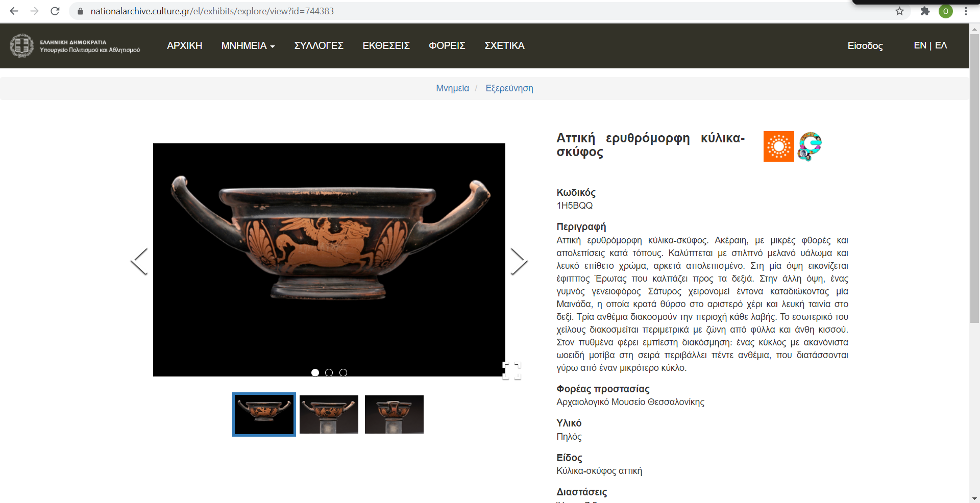Select the third carousel indicator dot

click(343, 372)
